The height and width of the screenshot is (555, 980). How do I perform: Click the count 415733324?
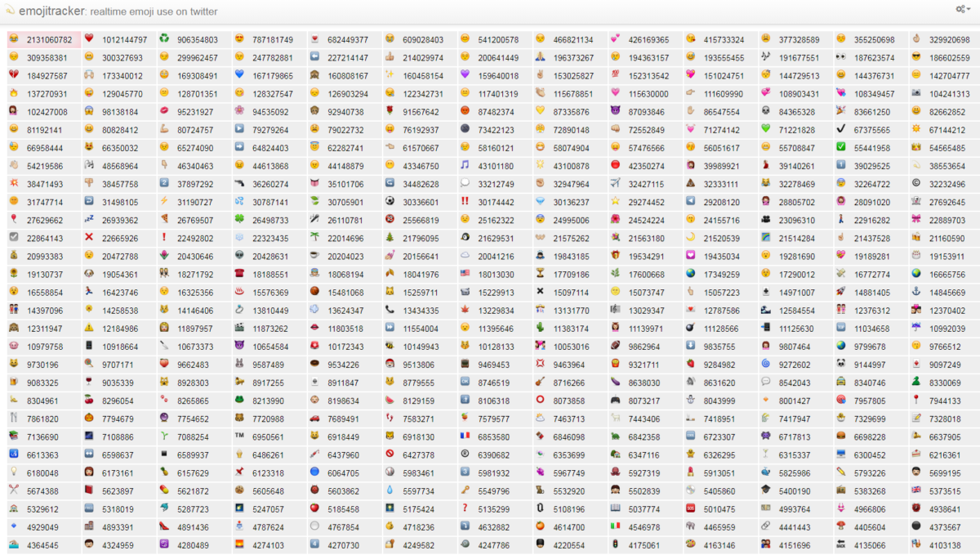click(724, 40)
